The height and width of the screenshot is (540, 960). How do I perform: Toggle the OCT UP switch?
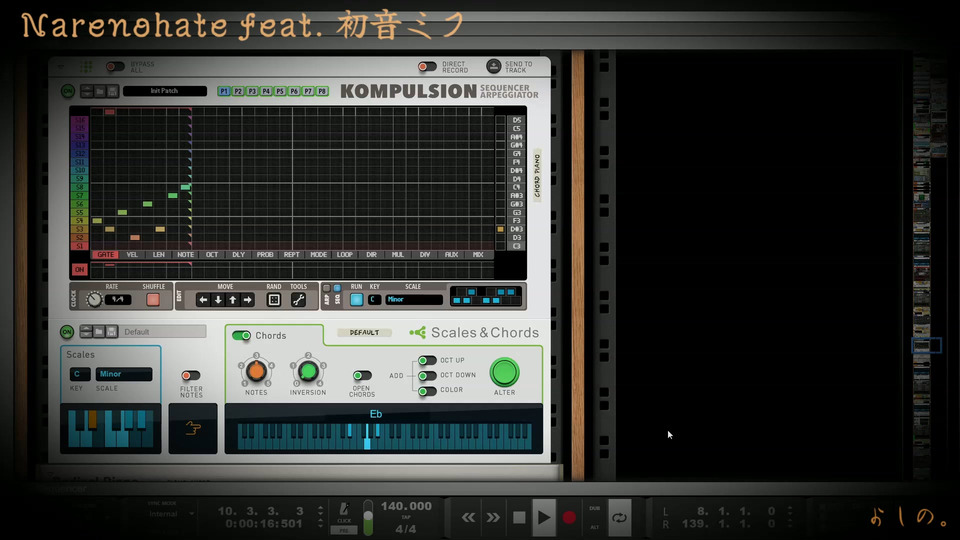coord(427,360)
